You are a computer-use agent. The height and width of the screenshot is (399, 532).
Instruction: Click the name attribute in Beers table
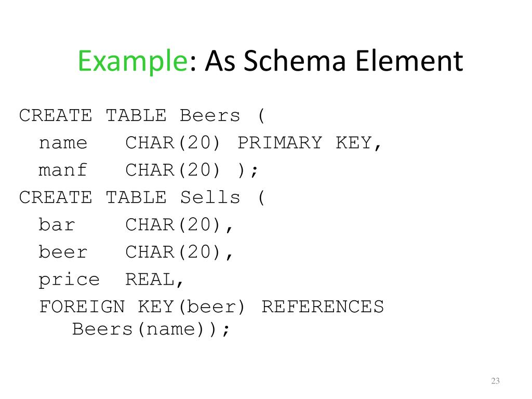[63, 143]
